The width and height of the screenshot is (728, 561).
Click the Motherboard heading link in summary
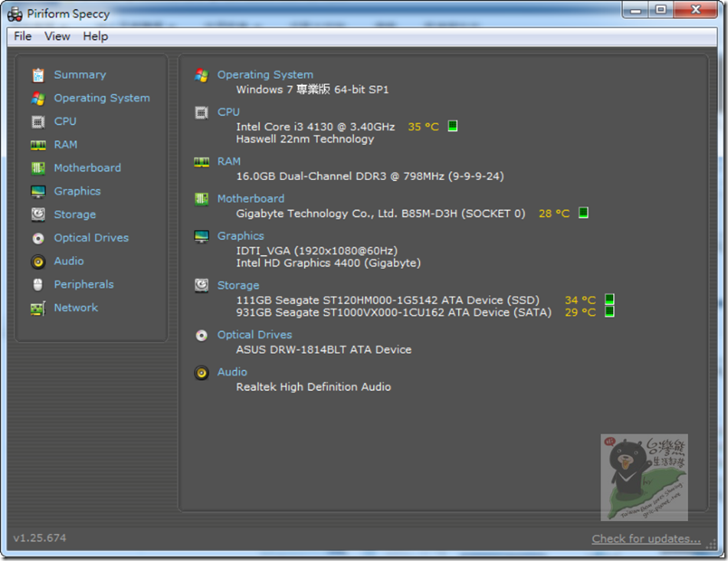(251, 198)
